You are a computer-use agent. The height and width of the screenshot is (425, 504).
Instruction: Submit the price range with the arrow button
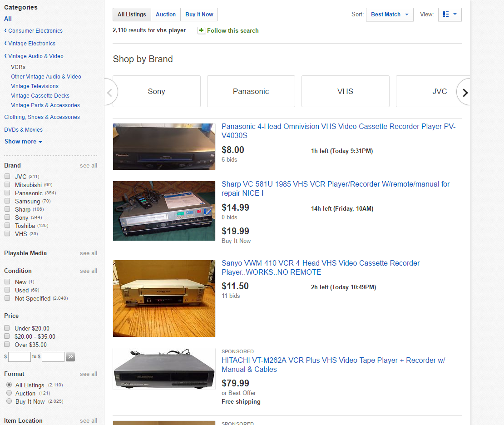[70, 356]
